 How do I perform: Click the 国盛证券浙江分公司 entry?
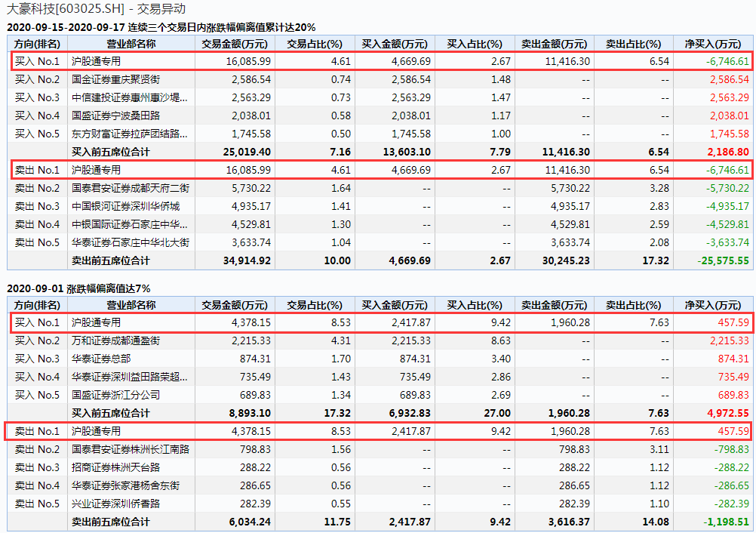(x=115, y=395)
